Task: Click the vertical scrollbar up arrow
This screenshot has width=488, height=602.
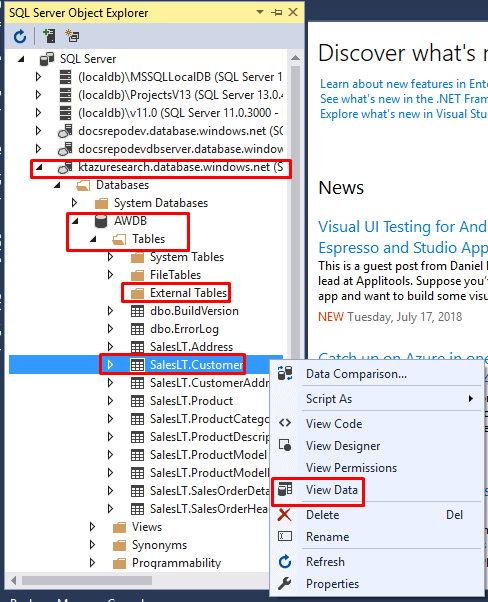Action: 295,58
